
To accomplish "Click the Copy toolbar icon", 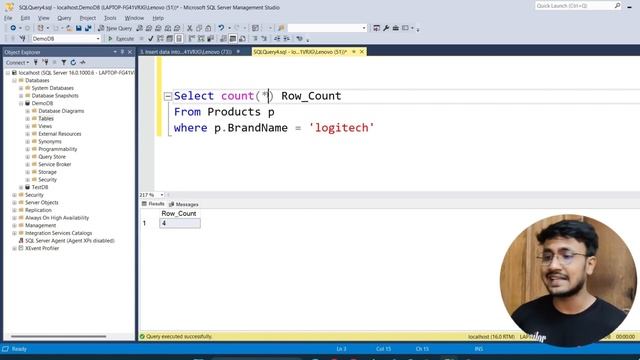I will point(199,28).
